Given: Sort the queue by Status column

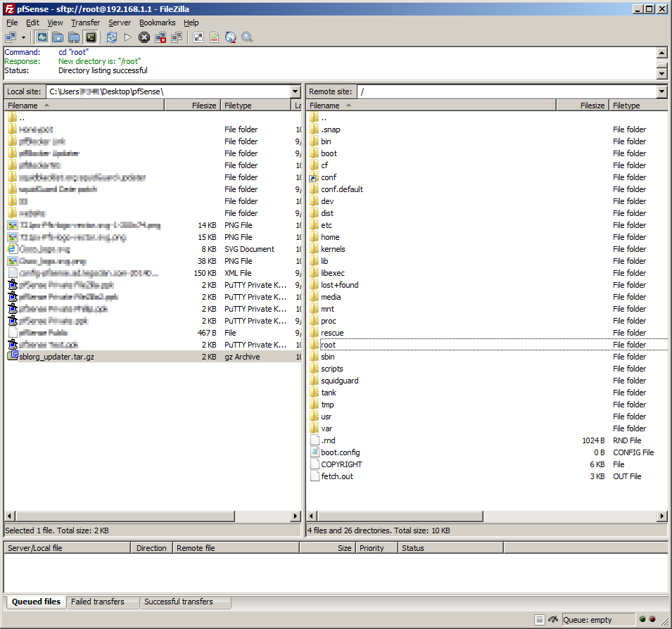Looking at the screenshot, I should [x=450, y=548].
